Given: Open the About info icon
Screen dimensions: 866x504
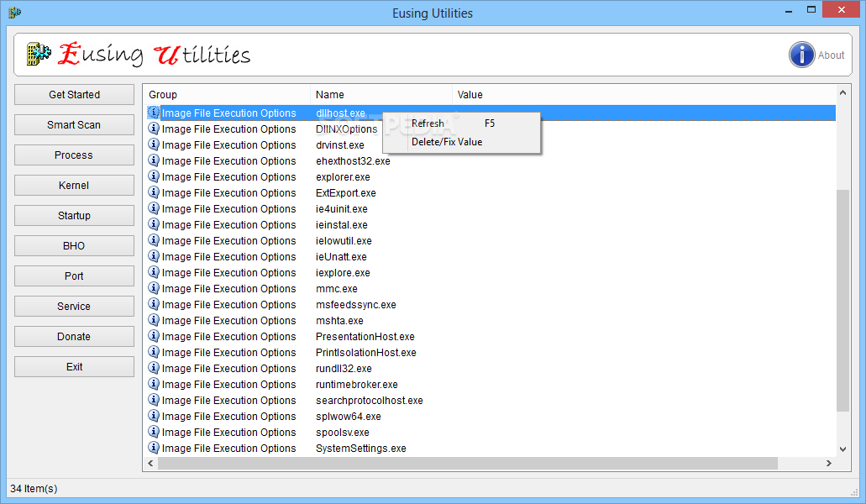Looking at the screenshot, I should (801, 55).
